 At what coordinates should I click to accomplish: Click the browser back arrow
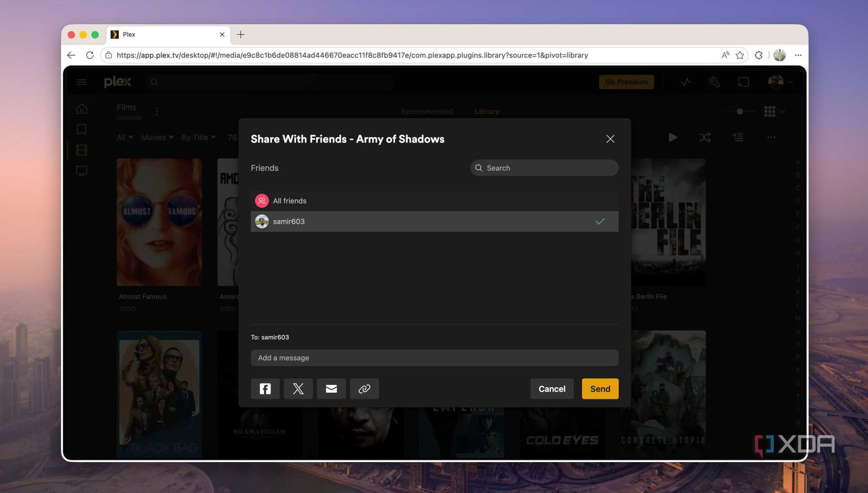pyautogui.click(x=71, y=55)
